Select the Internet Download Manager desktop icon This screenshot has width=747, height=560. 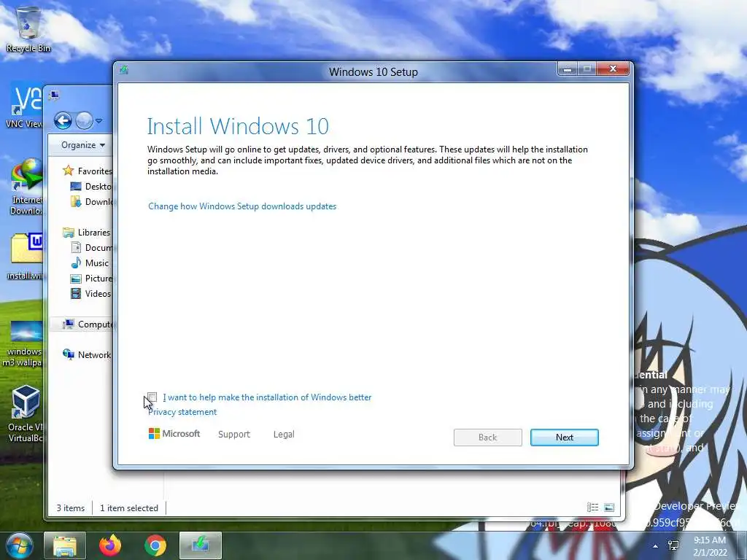[26, 187]
